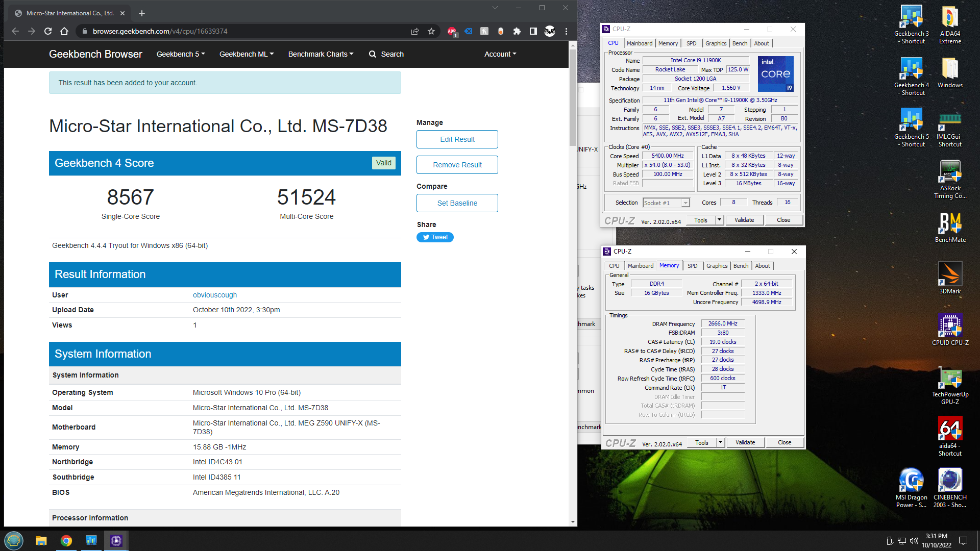Click the browser address bar URL
The width and height of the screenshot is (980, 551).
[160, 31]
